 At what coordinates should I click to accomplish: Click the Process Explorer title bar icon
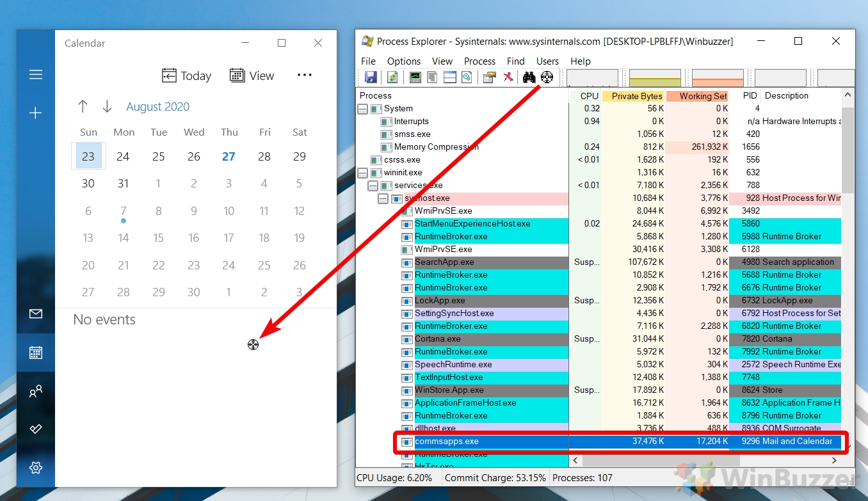coord(367,41)
